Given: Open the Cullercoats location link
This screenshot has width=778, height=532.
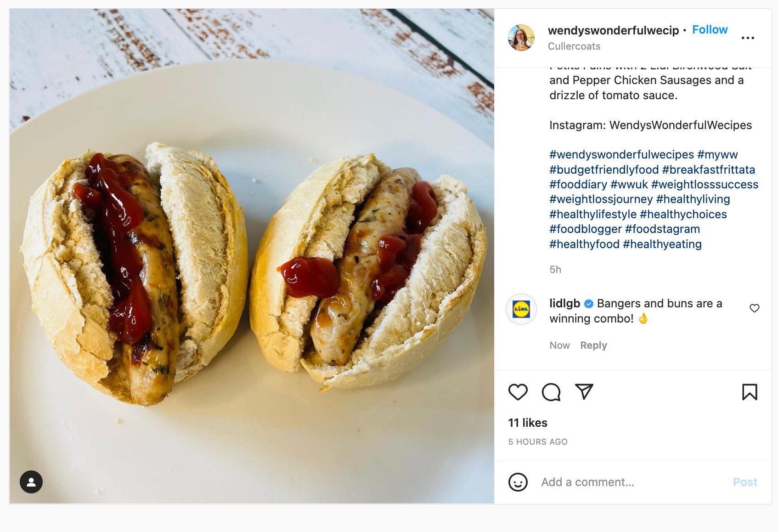Looking at the screenshot, I should 574,46.
